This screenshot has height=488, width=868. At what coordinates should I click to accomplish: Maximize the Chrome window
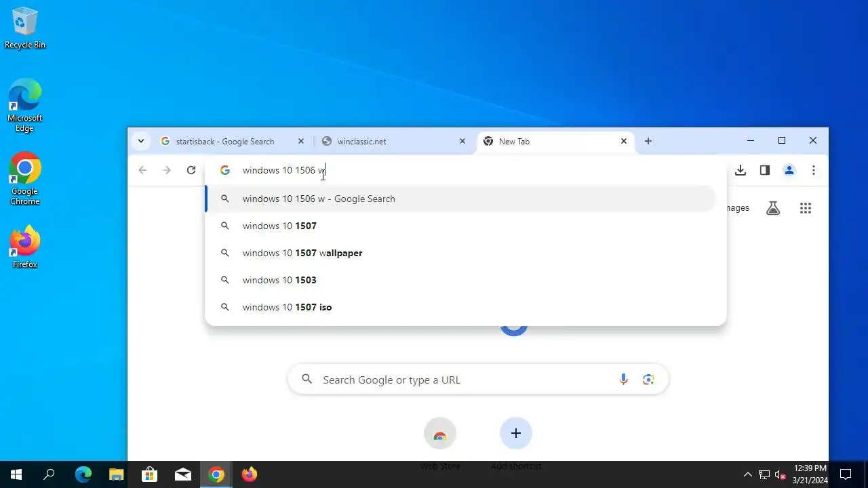tap(782, 140)
